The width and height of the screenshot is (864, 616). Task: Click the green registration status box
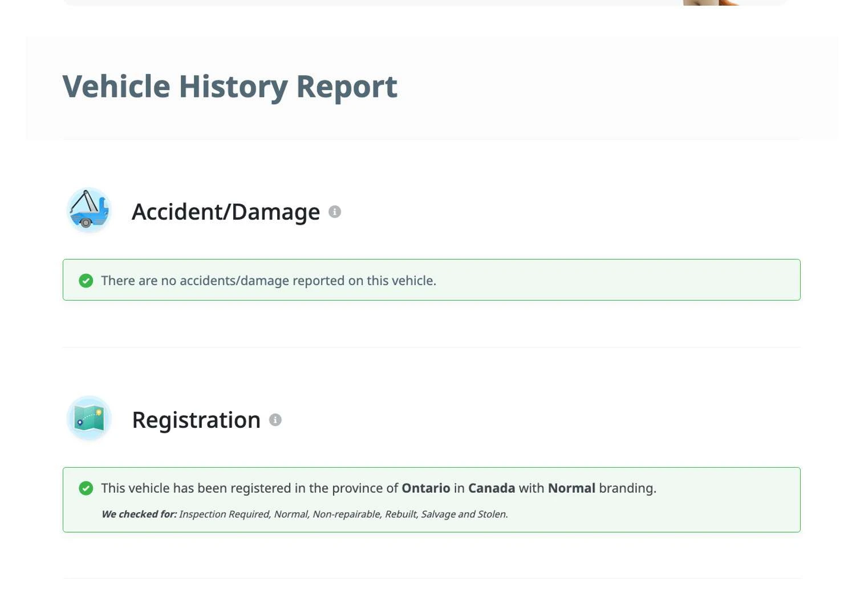tap(432, 500)
